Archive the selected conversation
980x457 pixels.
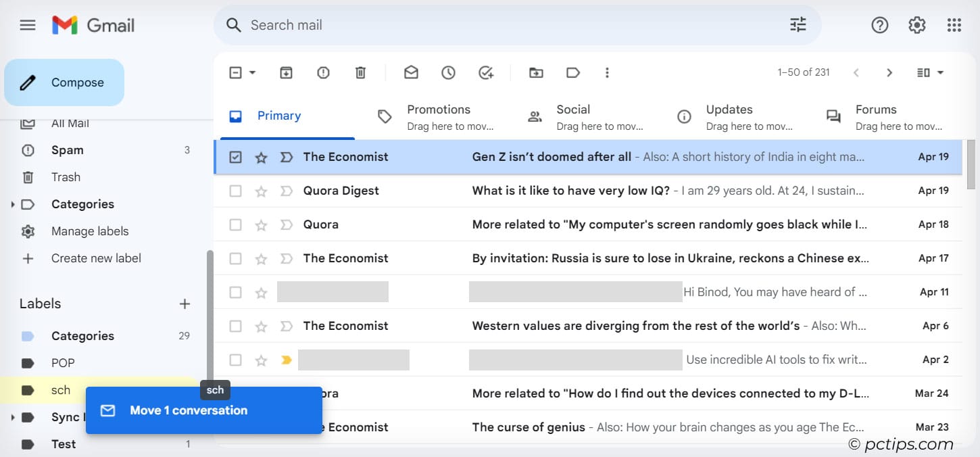tap(285, 72)
